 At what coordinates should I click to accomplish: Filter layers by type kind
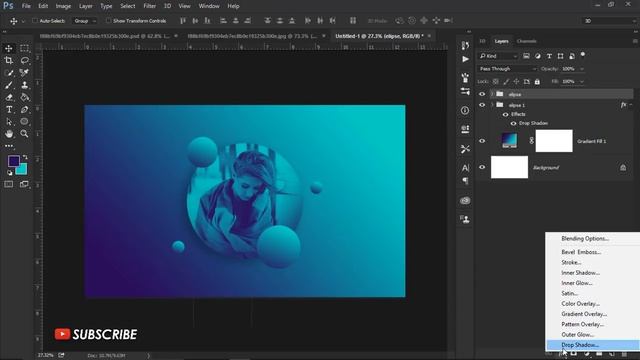point(549,56)
